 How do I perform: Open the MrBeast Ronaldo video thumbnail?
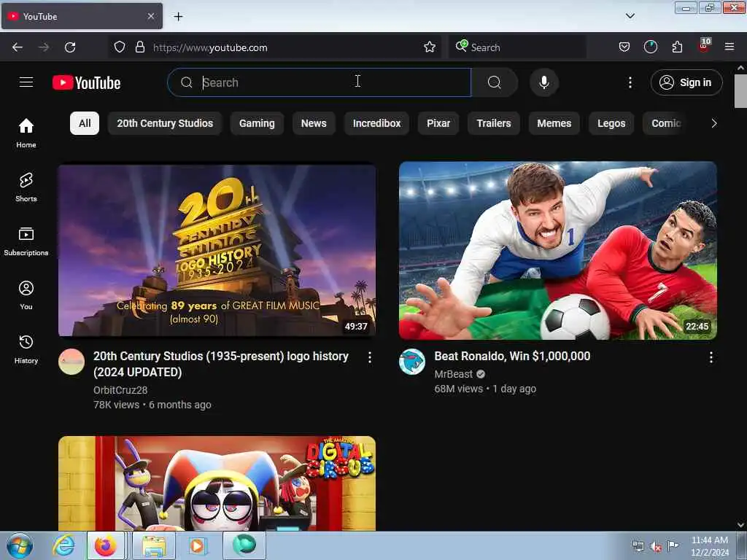click(x=558, y=251)
